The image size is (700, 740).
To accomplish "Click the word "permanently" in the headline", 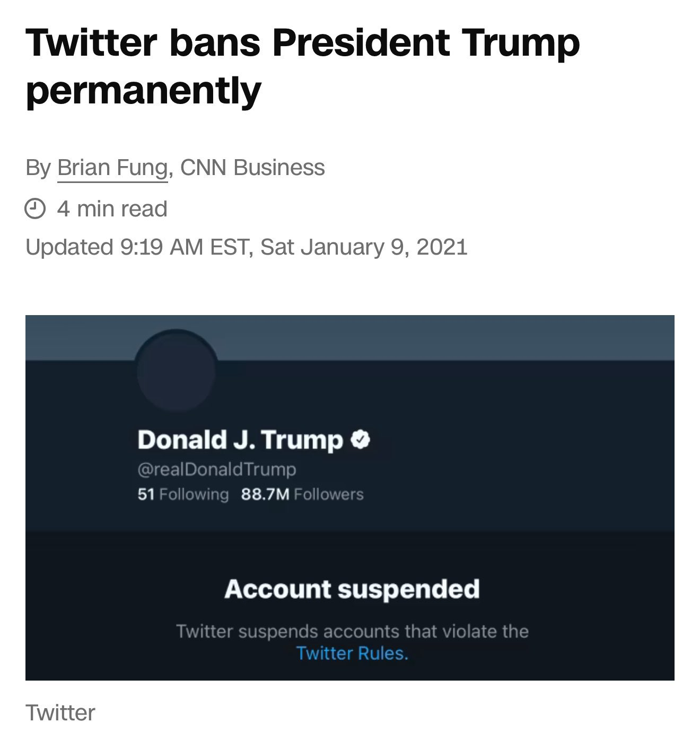I will coord(143,91).
